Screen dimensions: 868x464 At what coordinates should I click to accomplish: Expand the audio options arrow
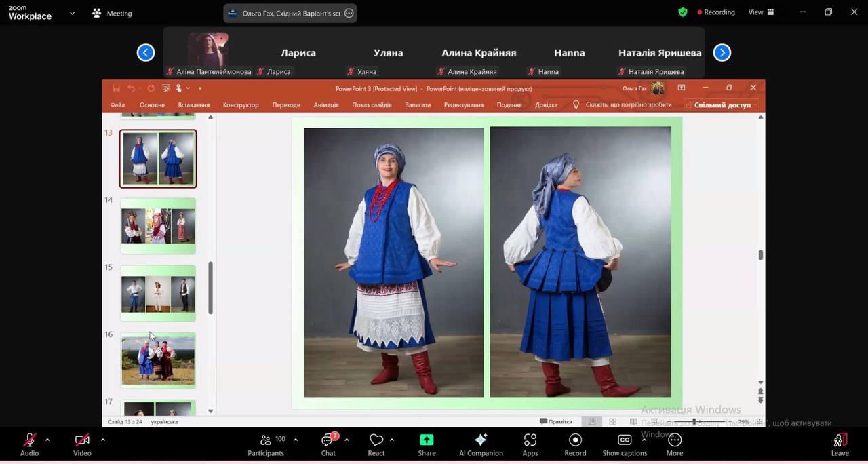[x=47, y=440]
